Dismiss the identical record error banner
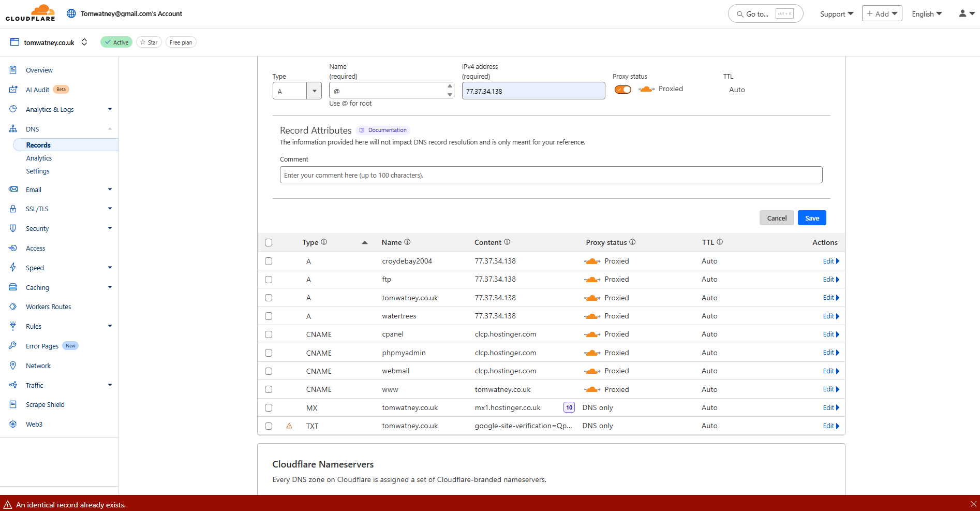This screenshot has width=980, height=511. tap(974, 504)
